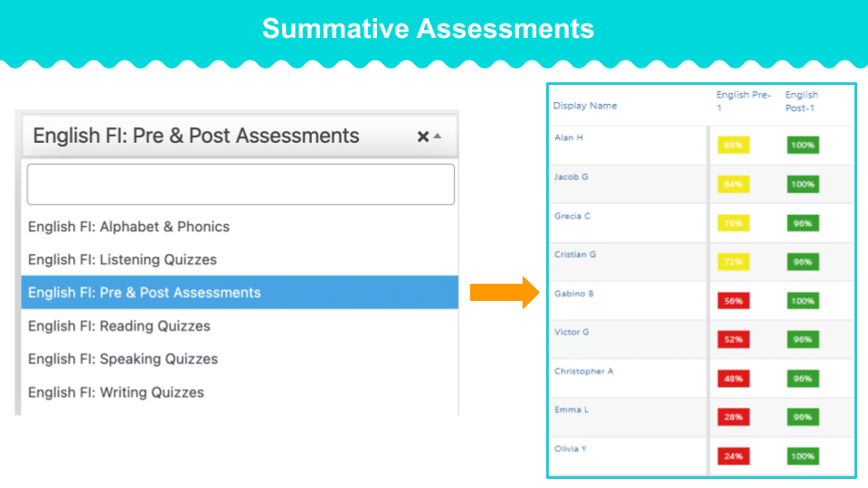Viewport: 868px width, 488px height.
Task: Click Emma L's red 28% pre-score badge
Action: click(x=733, y=418)
